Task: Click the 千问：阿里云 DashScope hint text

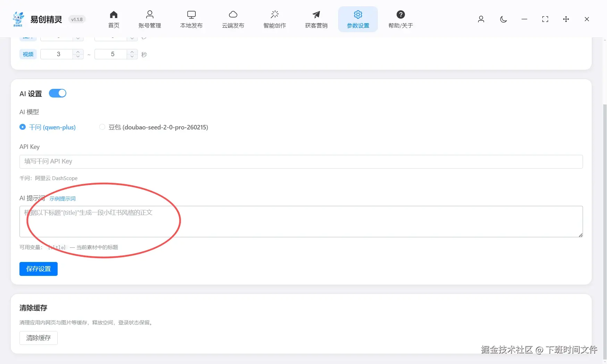Action: pyautogui.click(x=49, y=178)
